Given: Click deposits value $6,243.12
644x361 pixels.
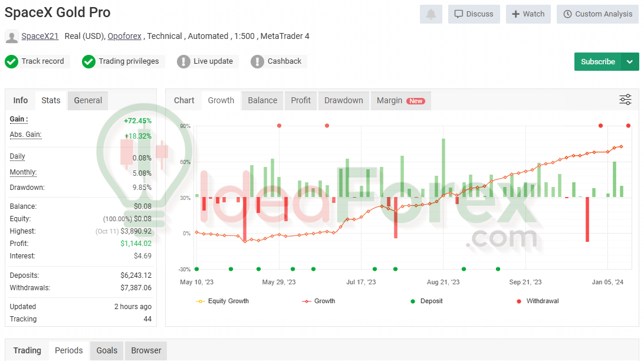Looking at the screenshot, I should click(136, 275).
